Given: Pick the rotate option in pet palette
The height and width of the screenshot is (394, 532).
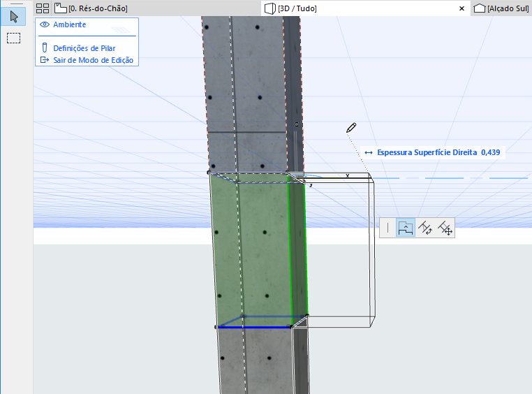Looking at the screenshot, I should [425, 228].
